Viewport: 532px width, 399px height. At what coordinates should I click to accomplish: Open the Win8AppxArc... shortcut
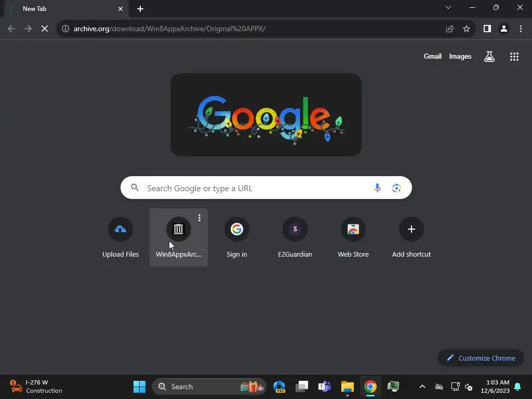tap(179, 237)
